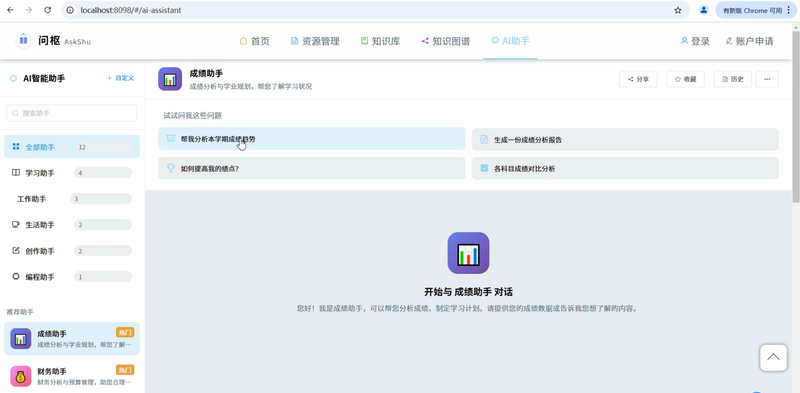This screenshot has width=800, height=393.
Task: Open 财务助手 in the recommended list
Action: [71, 376]
